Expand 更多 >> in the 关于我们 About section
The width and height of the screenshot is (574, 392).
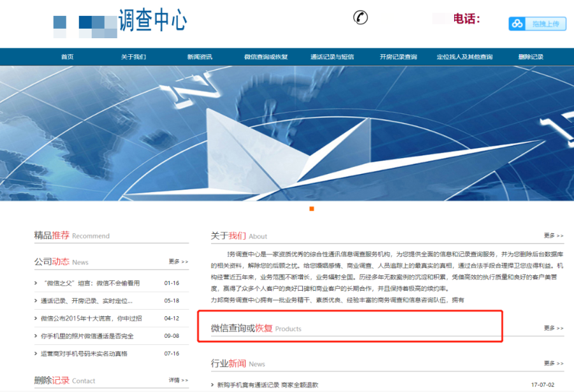tap(554, 235)
